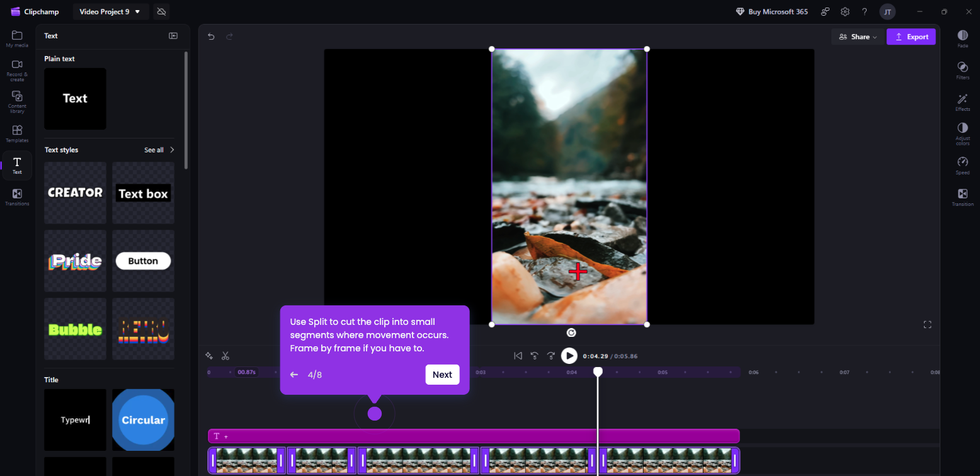
Task: Go back a step in tutorial tooltip
Action: [x=293, y=375]
